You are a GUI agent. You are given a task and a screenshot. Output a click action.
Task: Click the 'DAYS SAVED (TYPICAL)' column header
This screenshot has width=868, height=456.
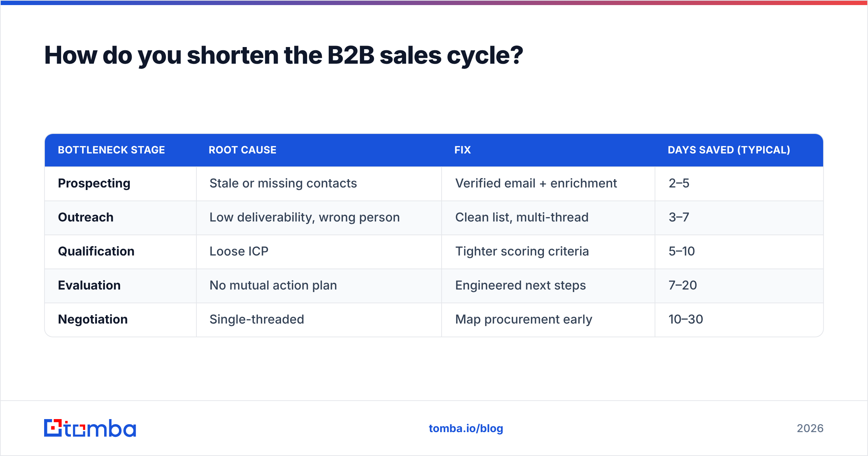(729, 150)
